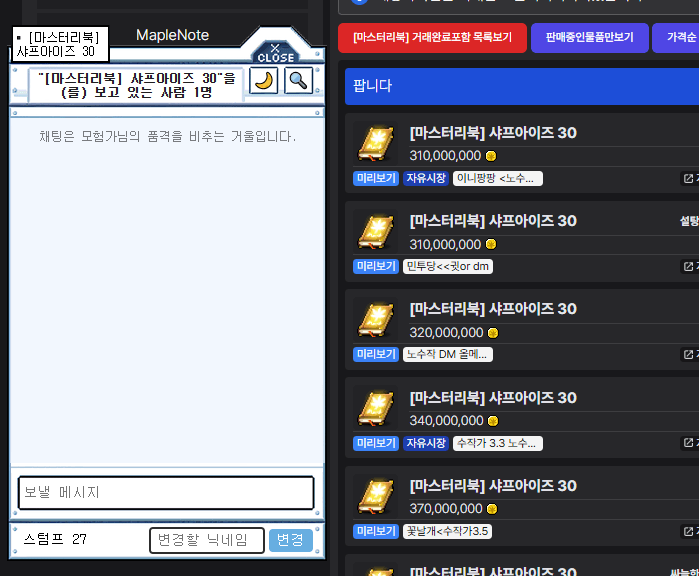This screenshot has width=699, height=576.
Task: Click the 변경 nickname change button
Action: pyautogui.click(x=291, y=540)
